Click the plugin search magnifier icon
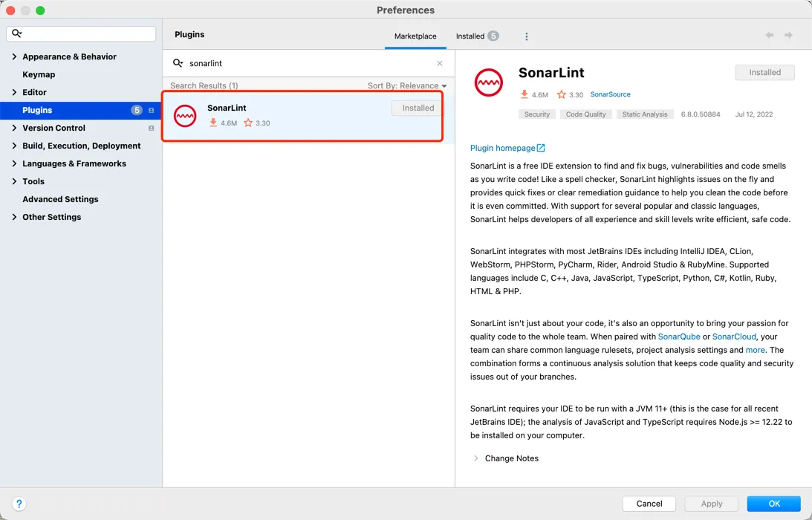The height and width of the screenshot is (520, 812). 178,63
